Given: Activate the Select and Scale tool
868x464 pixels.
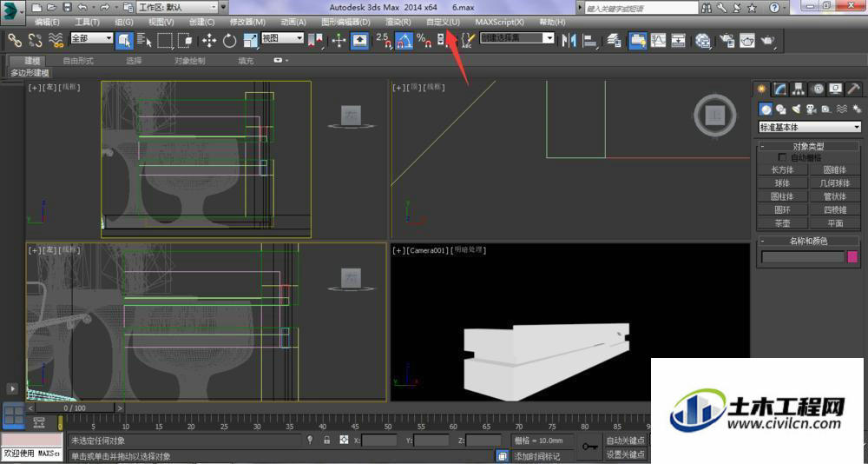Looking at the screenshot, I should click(x=250, y=41).
